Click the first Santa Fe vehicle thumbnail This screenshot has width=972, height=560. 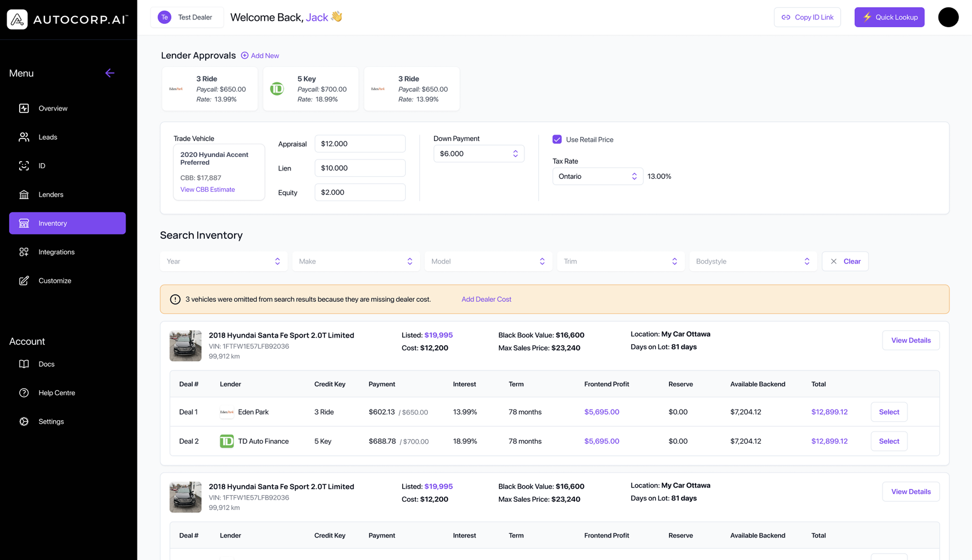185,346
